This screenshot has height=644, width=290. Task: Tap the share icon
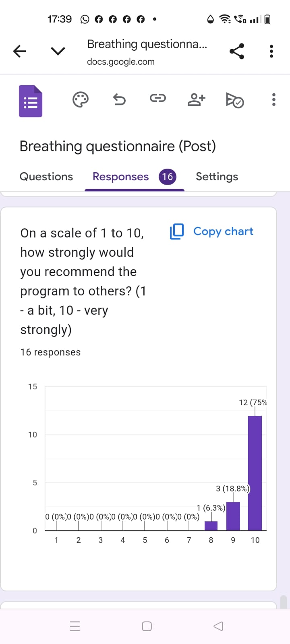tap(237, 51)
